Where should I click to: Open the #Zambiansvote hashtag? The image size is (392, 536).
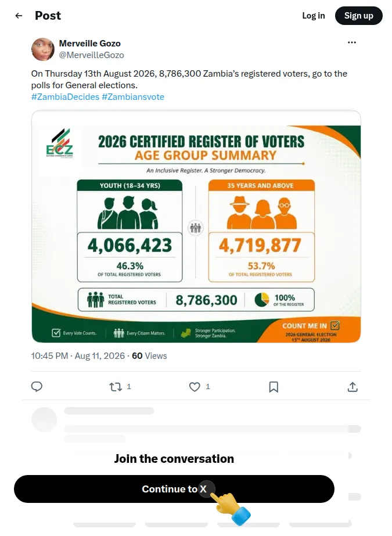(133, 97)
